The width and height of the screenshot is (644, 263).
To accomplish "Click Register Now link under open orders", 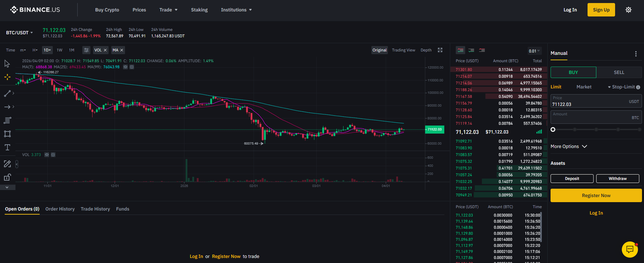I will point(226,257).
